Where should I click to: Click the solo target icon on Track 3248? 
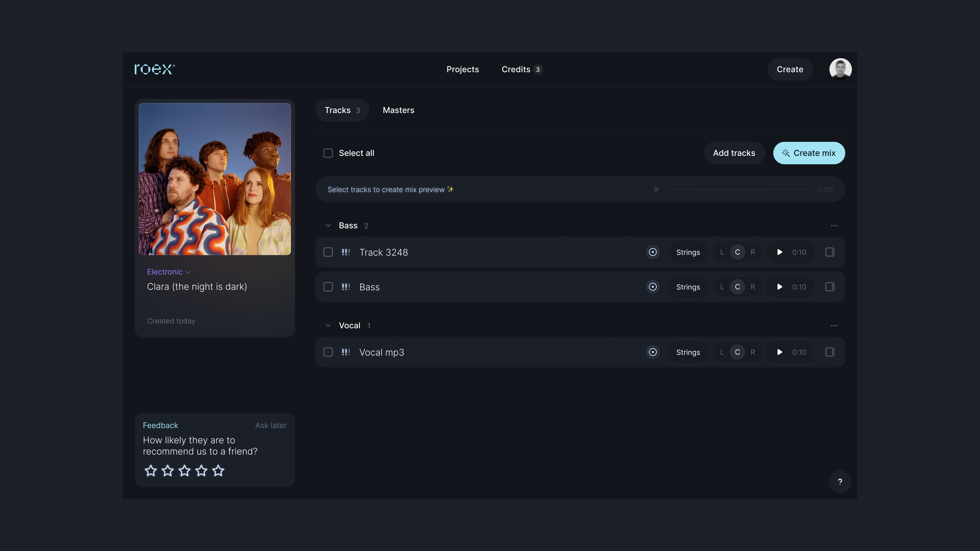click(653, 252)
